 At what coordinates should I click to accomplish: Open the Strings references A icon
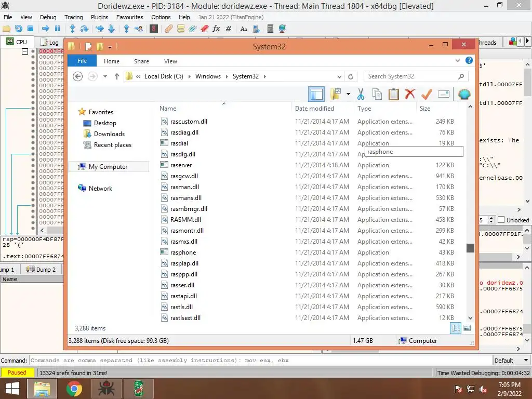pos(244,29)
